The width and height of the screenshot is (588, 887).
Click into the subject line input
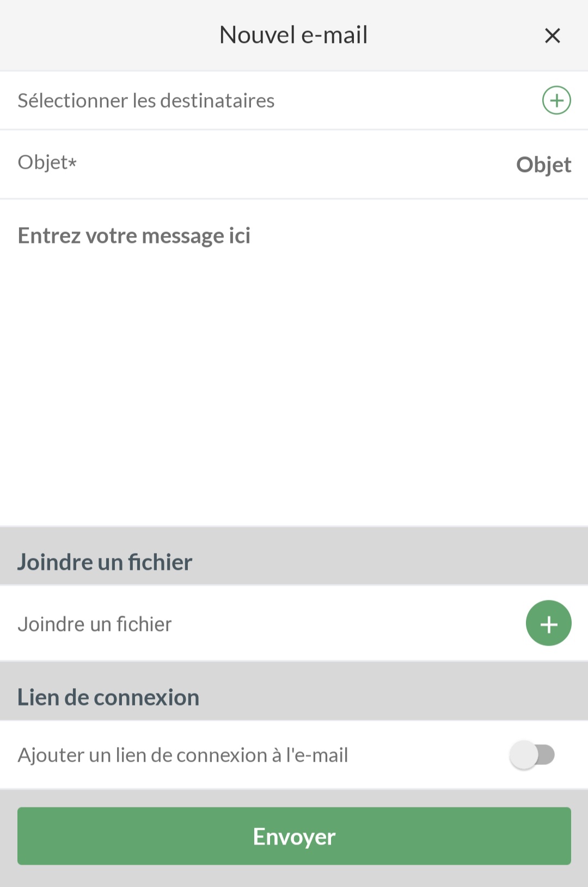327,165
